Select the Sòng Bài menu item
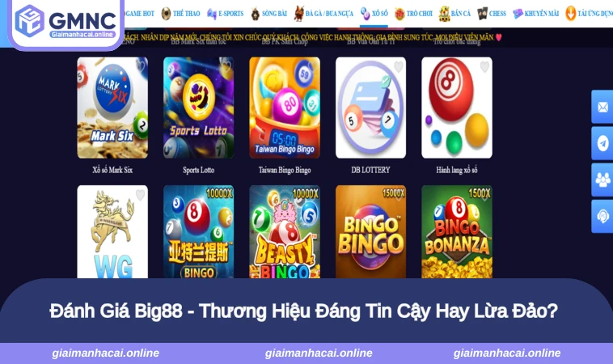Image resolution: width=613 pixels, height=364 pixels. click(x=269, y=14)
